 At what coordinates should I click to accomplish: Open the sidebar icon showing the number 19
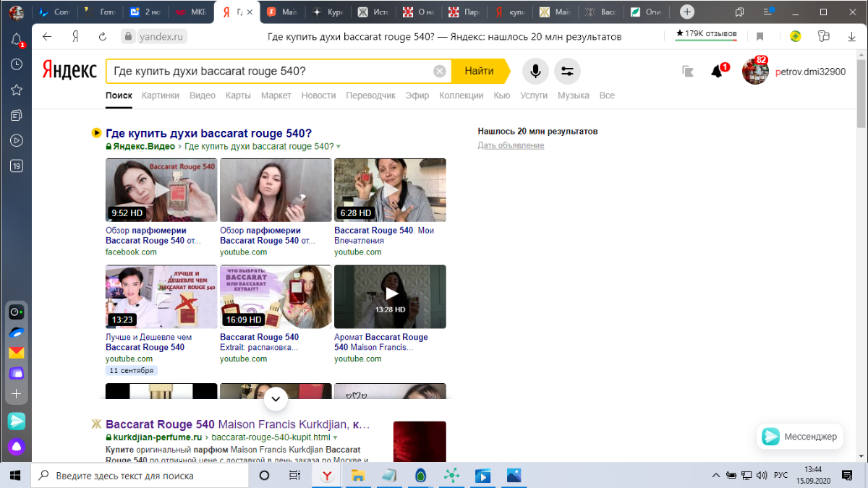(16, 166)
